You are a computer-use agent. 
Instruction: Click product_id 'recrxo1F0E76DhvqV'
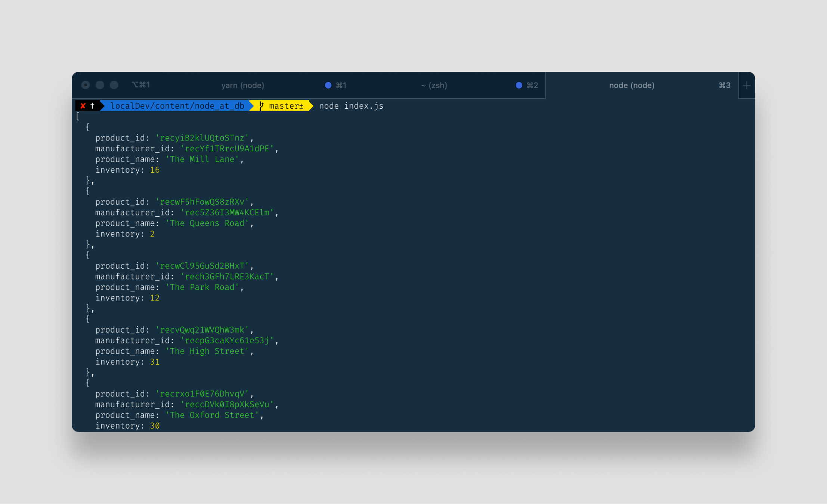click(x=202, y=394)
